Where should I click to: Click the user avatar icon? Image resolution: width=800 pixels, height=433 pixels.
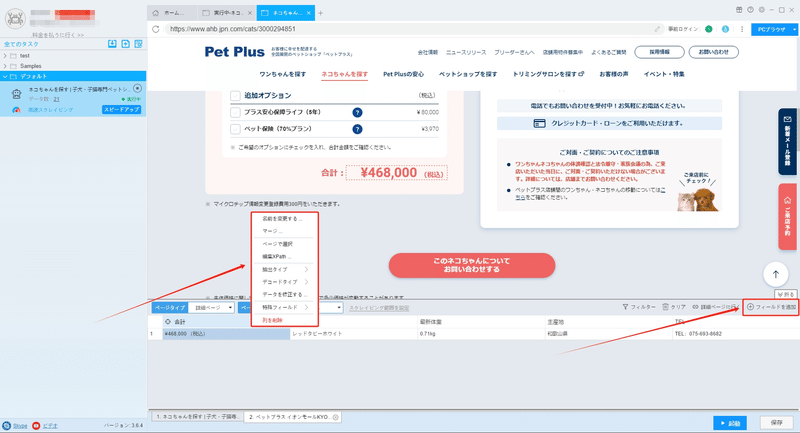(x=15, y=19)
